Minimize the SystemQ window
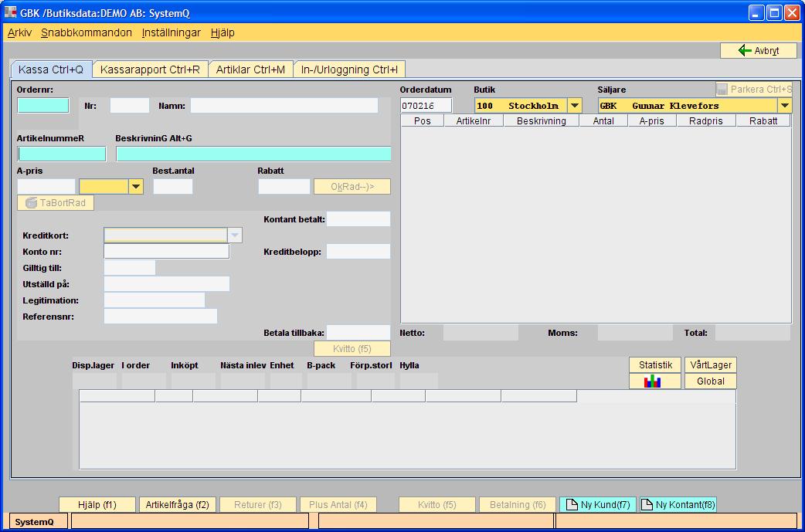Screen dimensions: 805x532 [x=756, y=12]
